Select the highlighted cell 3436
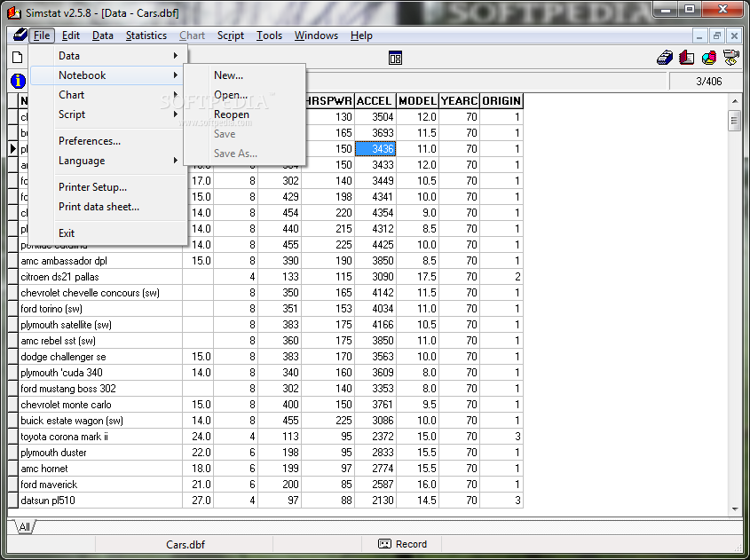 pos(375,149)
